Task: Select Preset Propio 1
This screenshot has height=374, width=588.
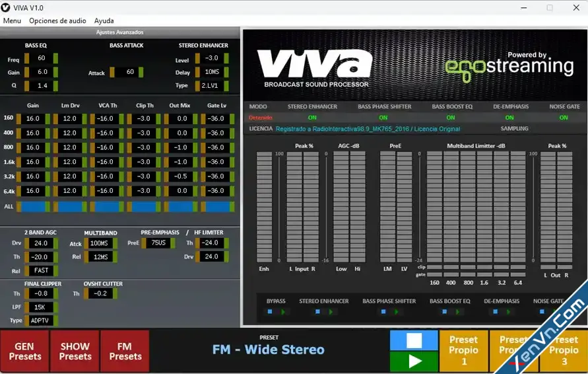Action: pos(464,351)
